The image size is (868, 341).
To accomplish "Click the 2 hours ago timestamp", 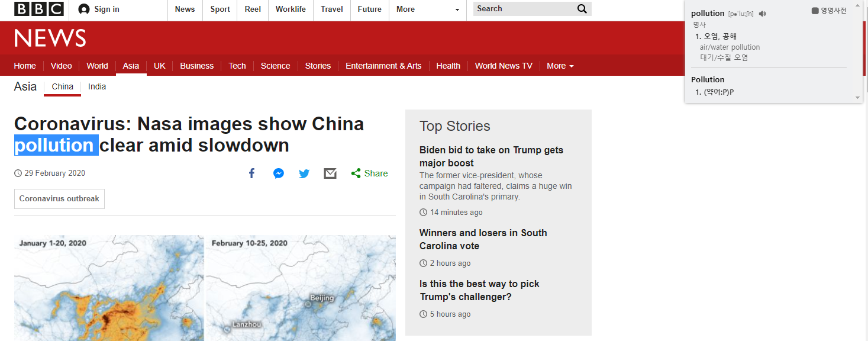I will tap(450, 263).
